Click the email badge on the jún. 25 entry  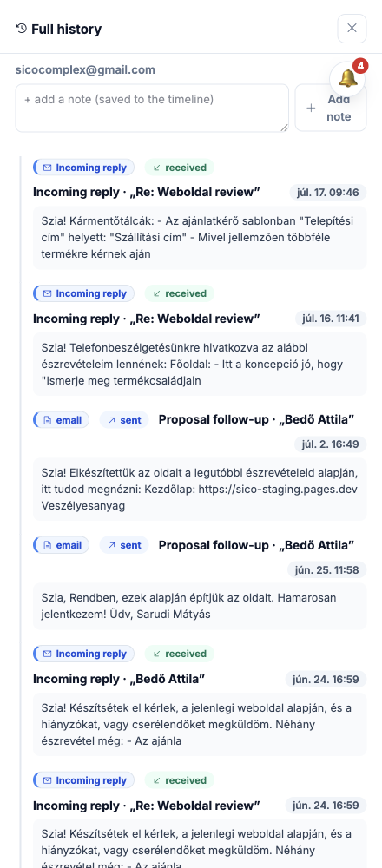coord(62,545)
